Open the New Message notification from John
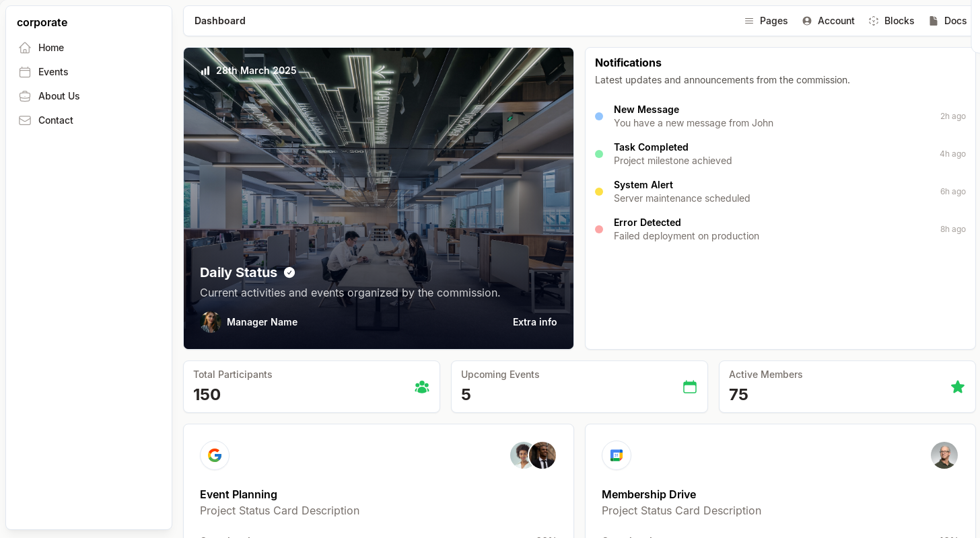 693,116
